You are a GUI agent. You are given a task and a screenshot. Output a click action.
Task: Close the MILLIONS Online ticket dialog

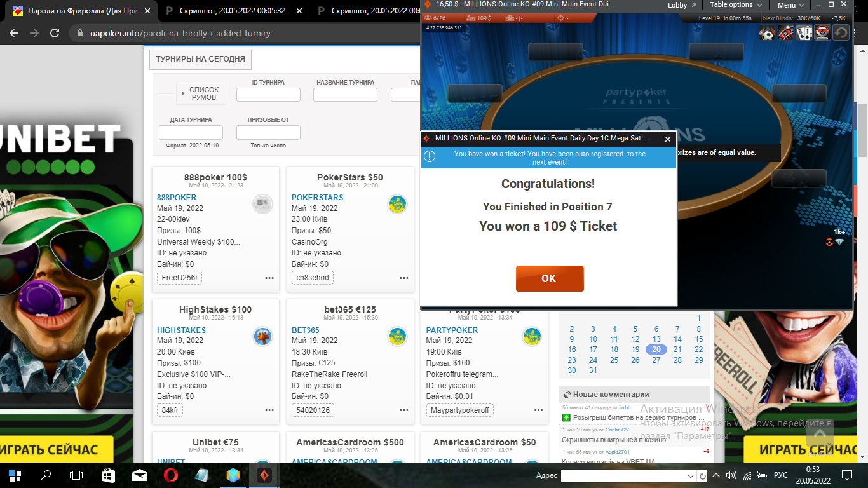click(x=667, y=139)
